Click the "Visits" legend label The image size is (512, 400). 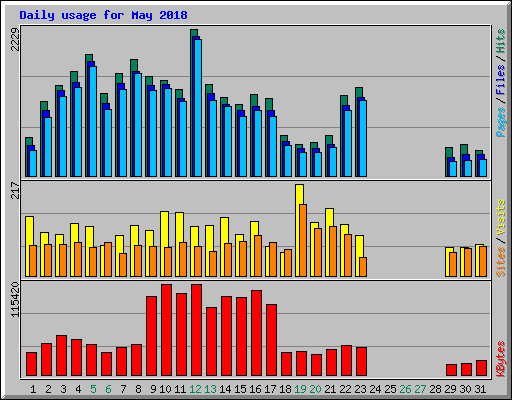pyautogui.click(x=501, y=217)
